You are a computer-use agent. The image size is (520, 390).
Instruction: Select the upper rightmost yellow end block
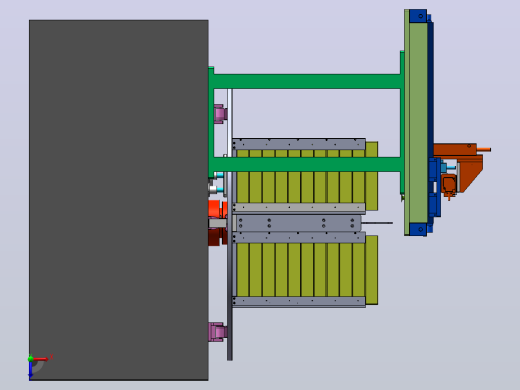tap(372, 176)
